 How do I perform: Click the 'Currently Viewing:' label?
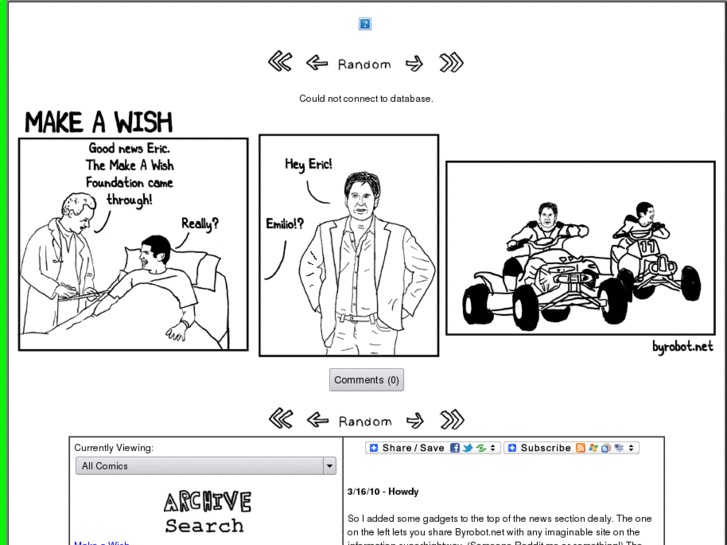[114, 448]
